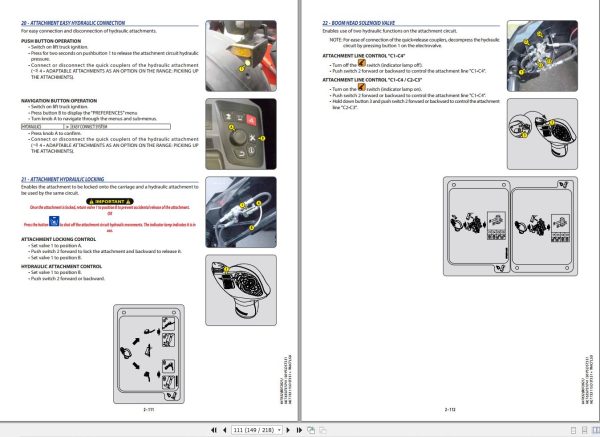Switch to continuous scrolling page layout

pyautogui.click(x=584, y=430)
